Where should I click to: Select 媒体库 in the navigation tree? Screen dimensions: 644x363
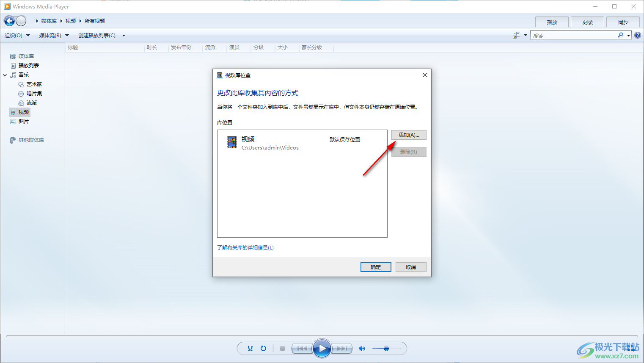[26, 56]
